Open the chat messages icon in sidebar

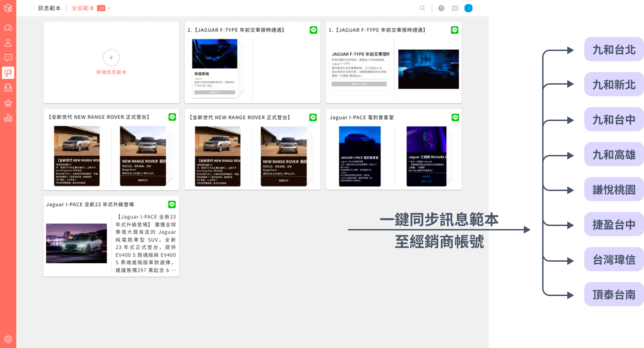coord(8,58)
